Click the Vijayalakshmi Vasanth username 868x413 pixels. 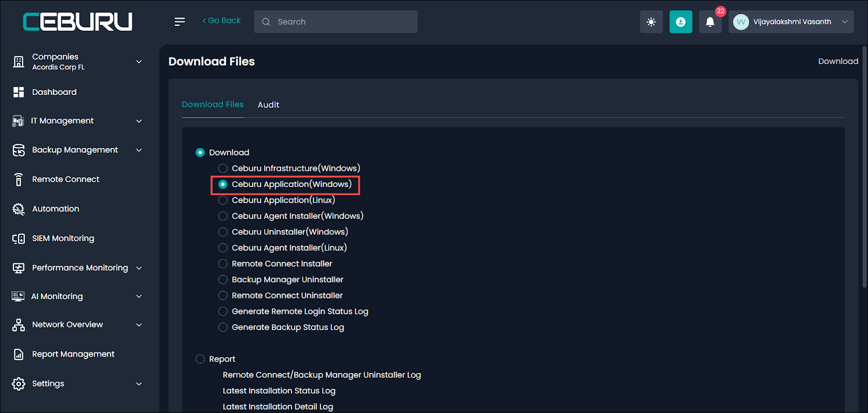pyautogui.click(x=792, y=22)
